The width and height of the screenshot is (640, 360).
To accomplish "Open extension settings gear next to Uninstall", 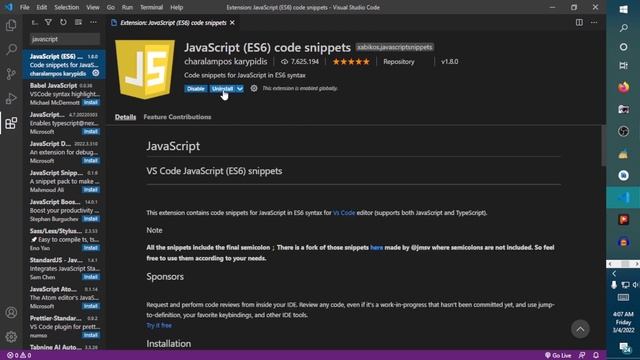I will [254, 88].
